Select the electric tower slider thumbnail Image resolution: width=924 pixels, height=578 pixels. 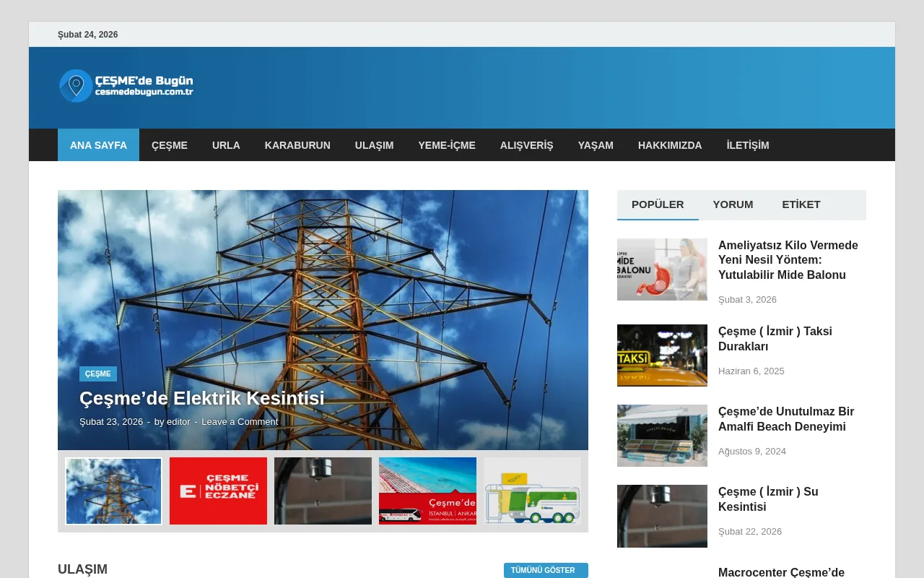coord(113,491)
